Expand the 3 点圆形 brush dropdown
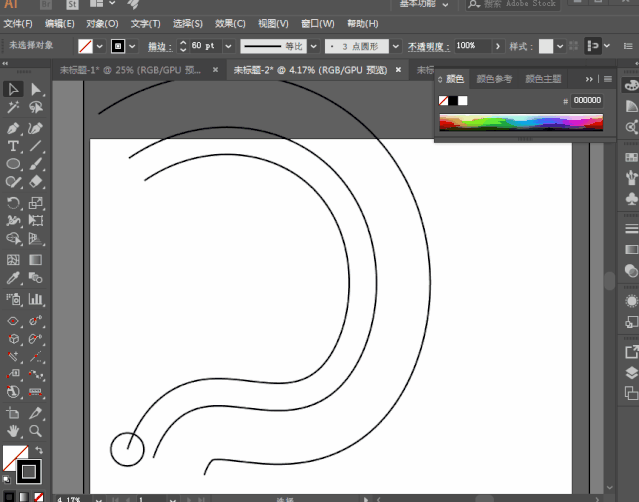The height and width of the screenshot is (502, 639). [395, 46]
